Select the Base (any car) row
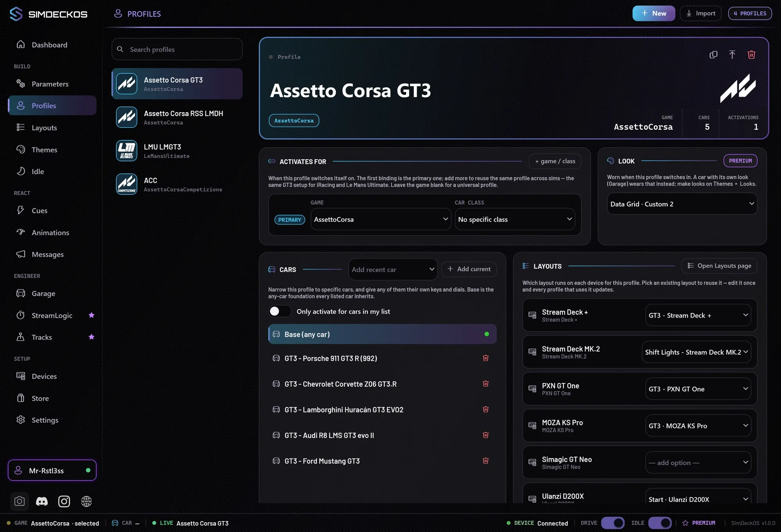Screen dimensions: 781x532 (x=382, y=334)
